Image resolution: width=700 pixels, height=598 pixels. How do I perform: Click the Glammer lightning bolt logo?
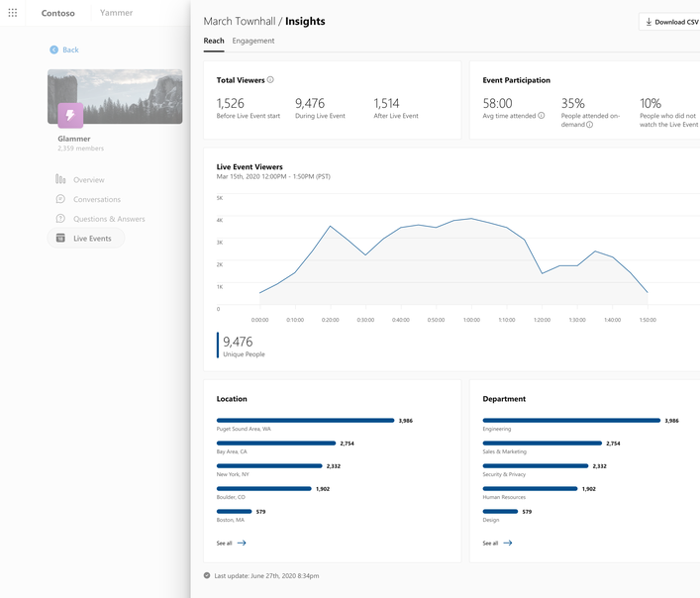(70, 115)
